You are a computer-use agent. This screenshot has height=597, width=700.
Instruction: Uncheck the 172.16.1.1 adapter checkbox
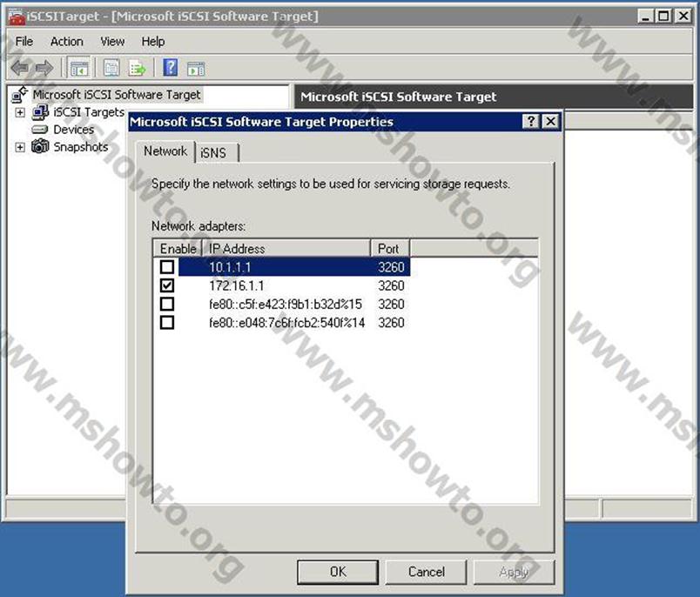167,285
